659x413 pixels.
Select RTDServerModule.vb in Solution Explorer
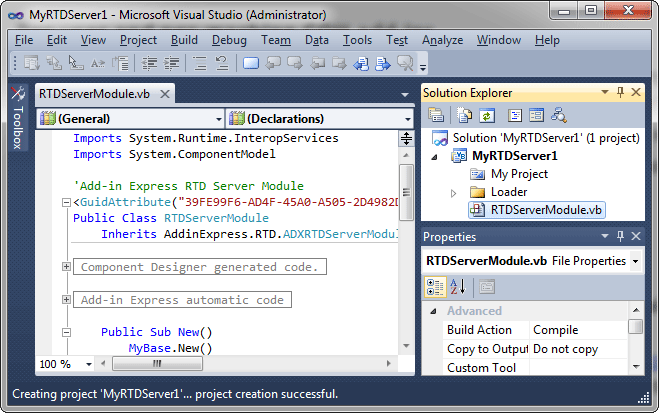(546, 210)
